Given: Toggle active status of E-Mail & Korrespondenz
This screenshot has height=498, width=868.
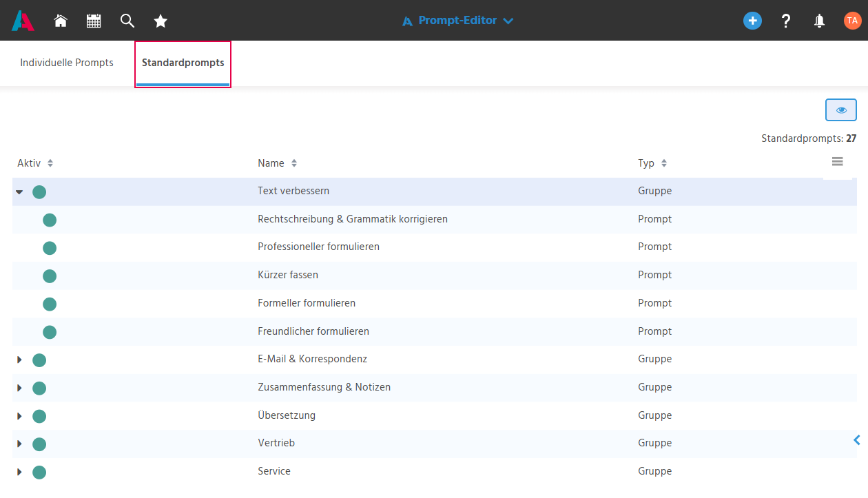Looking at the screenshot, I should click(x=39, y=360).
